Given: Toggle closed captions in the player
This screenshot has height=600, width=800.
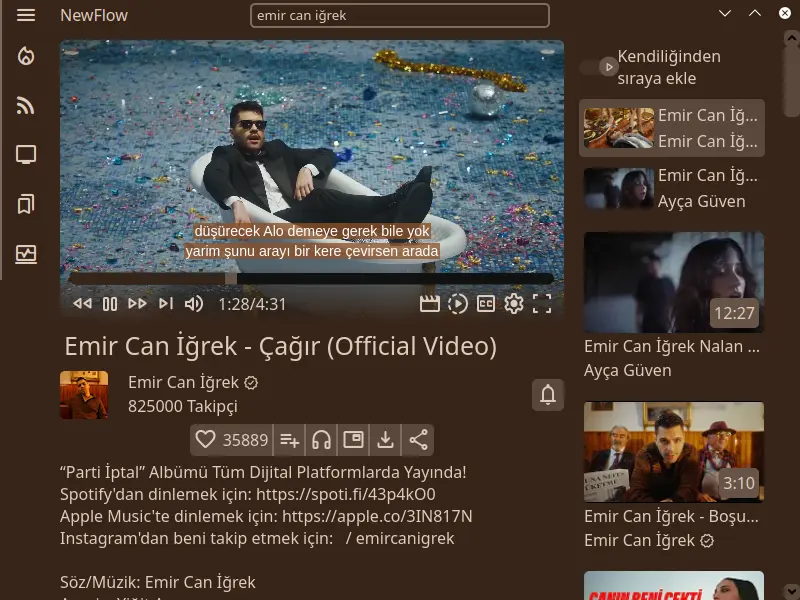Looking at the screenshot, I should coord(486,304).
